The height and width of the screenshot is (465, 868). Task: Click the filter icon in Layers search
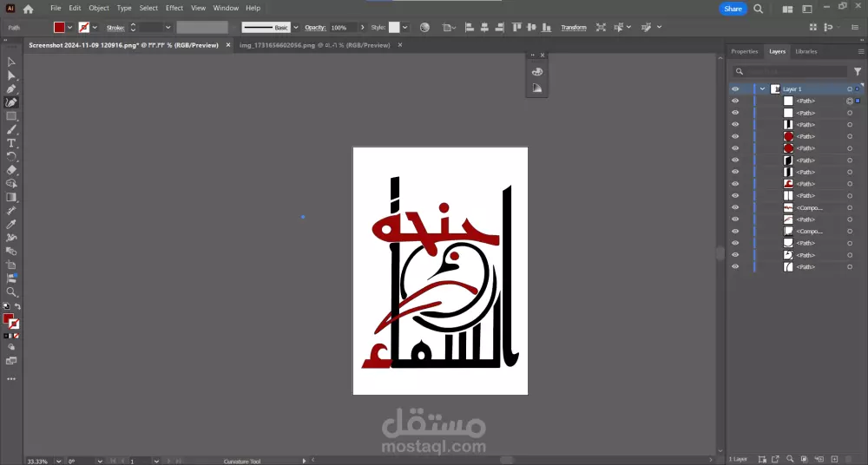(858, 71)
